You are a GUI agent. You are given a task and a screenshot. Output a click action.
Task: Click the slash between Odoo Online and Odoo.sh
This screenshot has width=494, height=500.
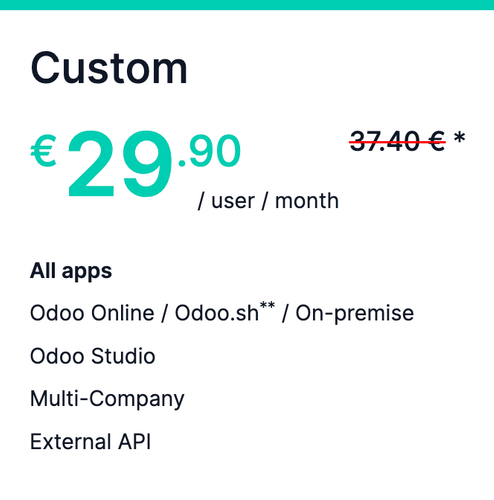point(164,314)
